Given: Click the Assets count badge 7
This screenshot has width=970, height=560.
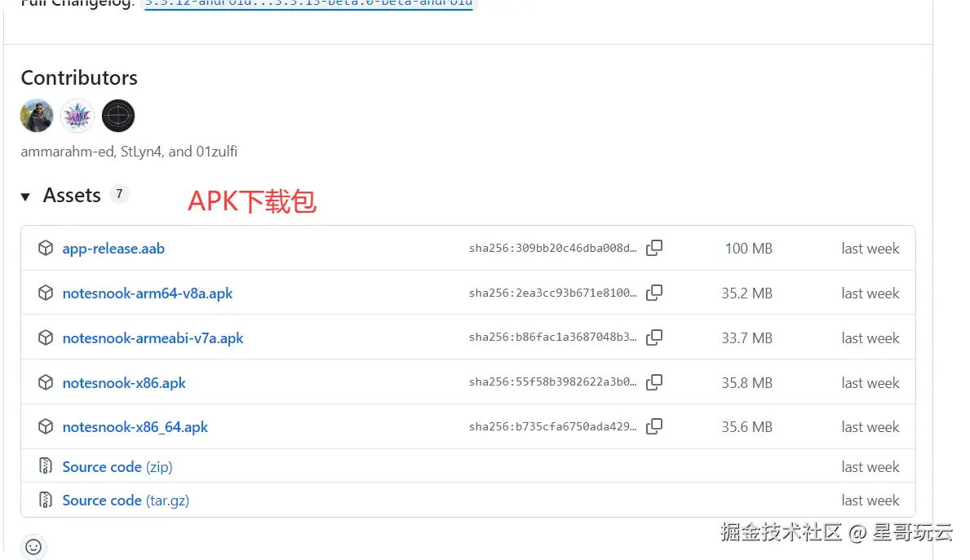Looking at the screenshot, I should click(119, 194).
